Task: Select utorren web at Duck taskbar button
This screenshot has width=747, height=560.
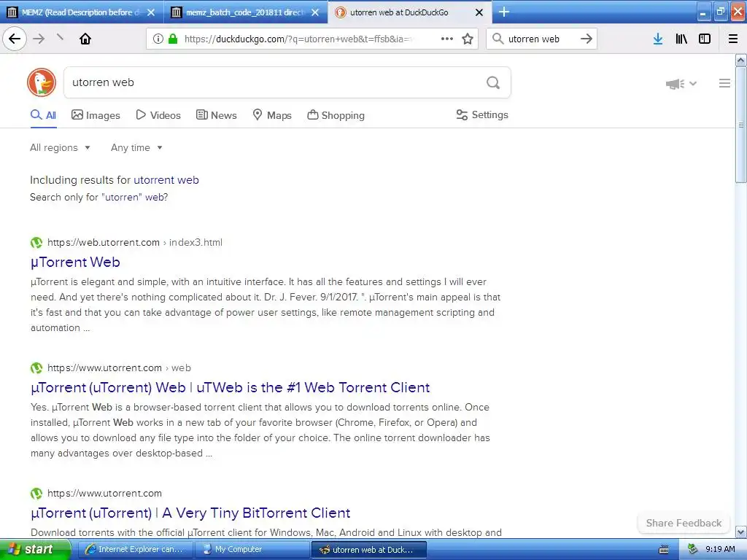Action: coord(368,550)
